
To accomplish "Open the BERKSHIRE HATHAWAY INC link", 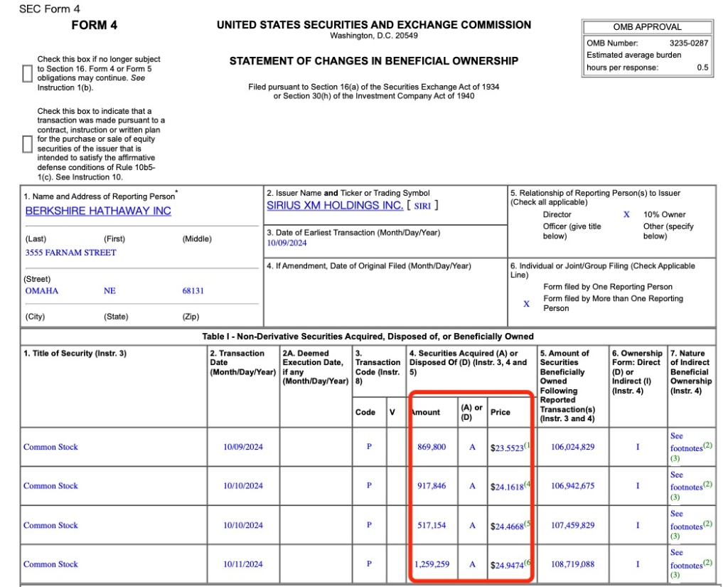I will (x=98, y=211).
